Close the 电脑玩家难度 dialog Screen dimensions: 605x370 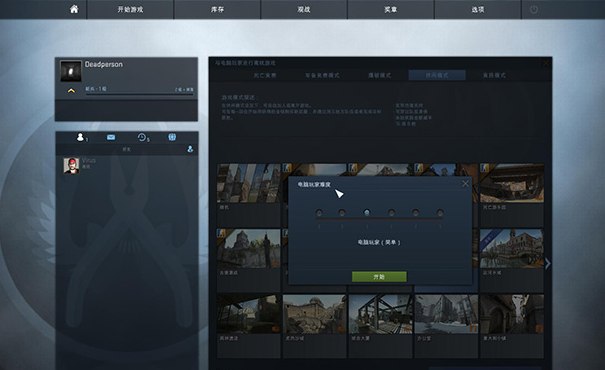pos(465,184)
